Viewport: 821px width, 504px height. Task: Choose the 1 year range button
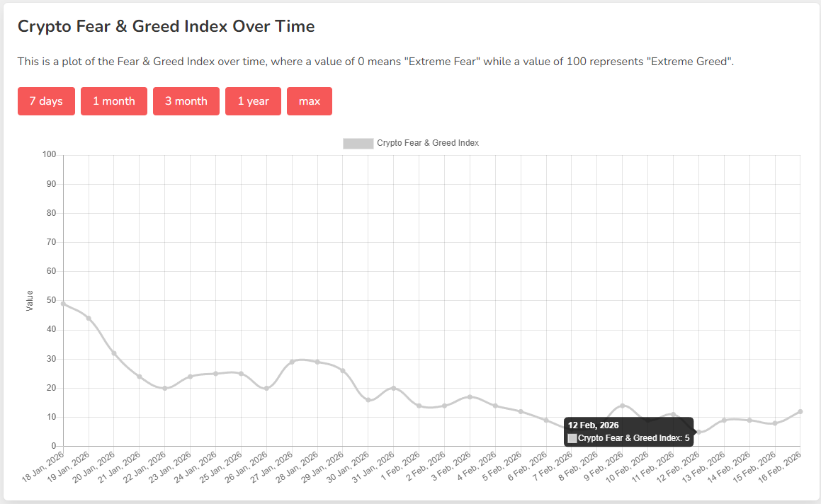pyautogui.click(x=253, y=101)
